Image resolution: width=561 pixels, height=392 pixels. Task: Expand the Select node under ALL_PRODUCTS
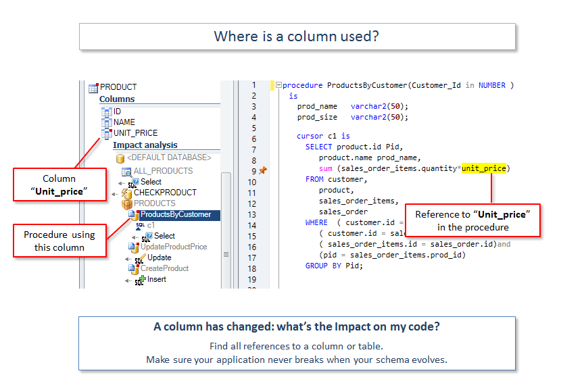(122, 183)
